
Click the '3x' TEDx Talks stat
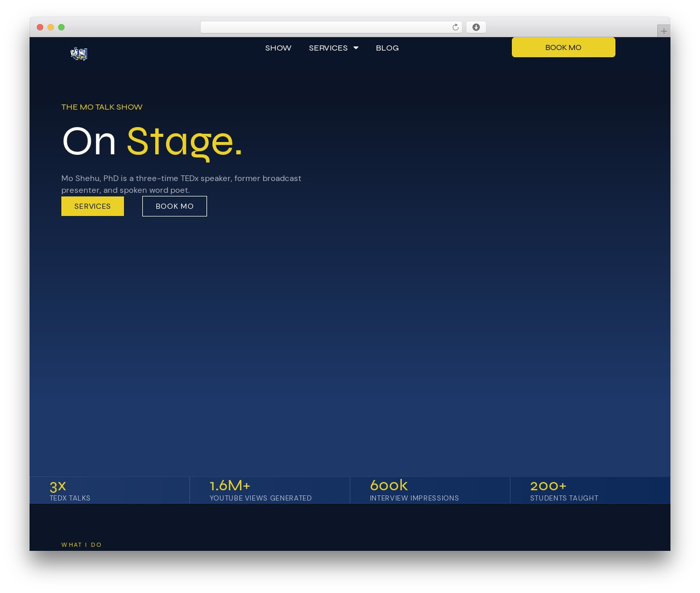point(57,486)
